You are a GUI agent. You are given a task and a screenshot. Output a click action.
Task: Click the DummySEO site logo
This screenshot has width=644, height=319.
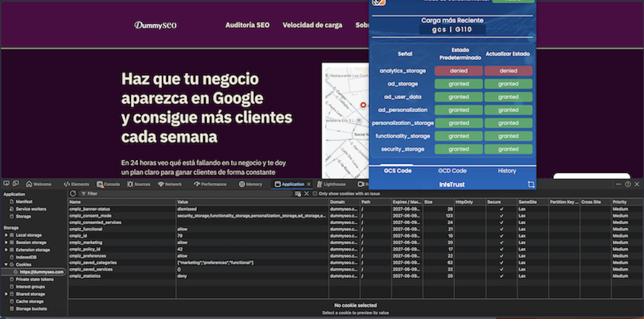[155, 25]
